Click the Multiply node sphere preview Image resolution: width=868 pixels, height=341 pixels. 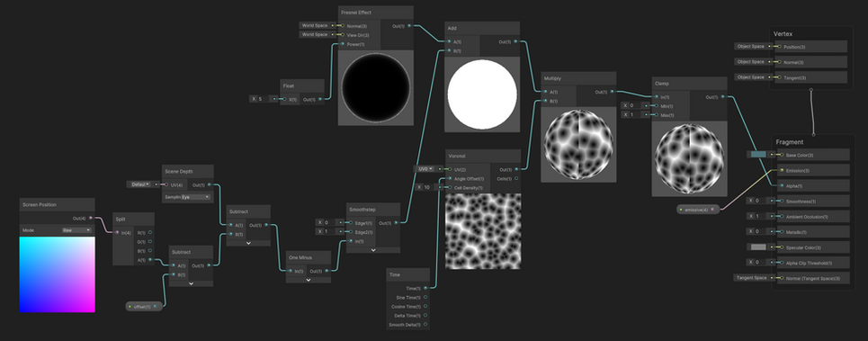coord(578,145)
